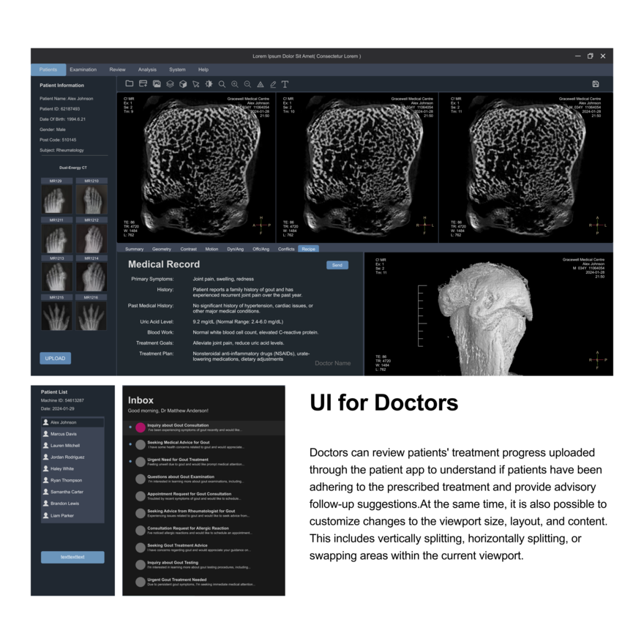Click person icon next to Liam Parker
644x644 pixels.
pos(45,515)
